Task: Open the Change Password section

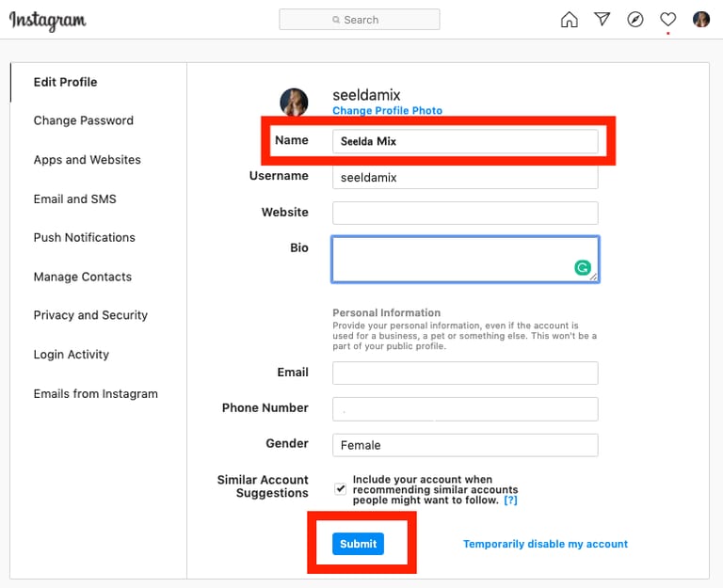Action: 84,120
